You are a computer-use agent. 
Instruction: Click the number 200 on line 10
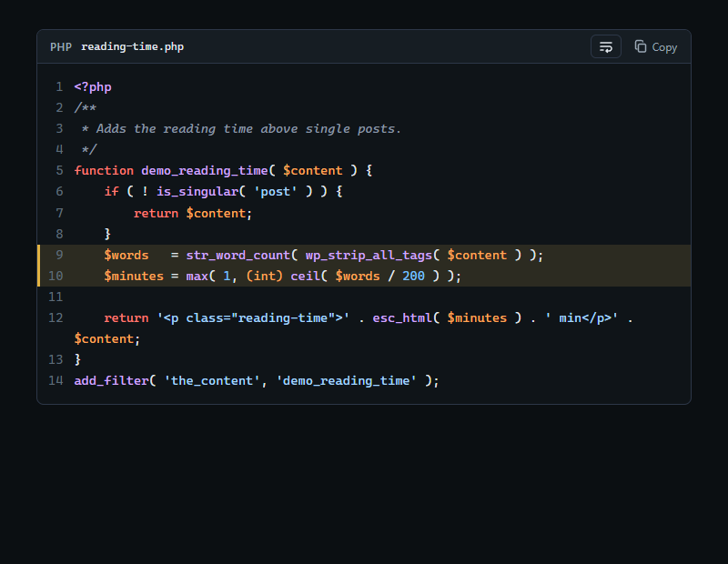(x=414, y=276)
